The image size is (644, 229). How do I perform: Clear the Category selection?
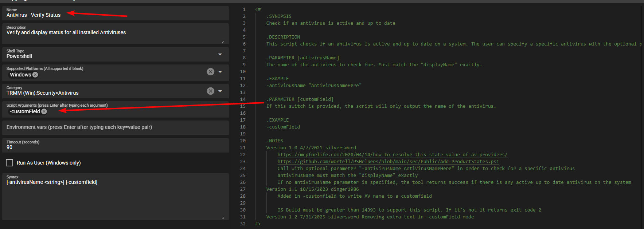[x=210, y=91]
